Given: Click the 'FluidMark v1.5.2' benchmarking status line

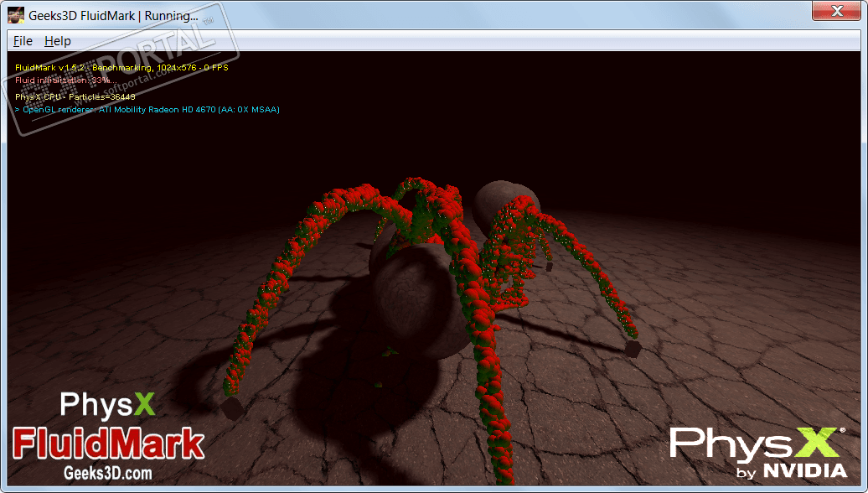Looking at the screenshot, I should tap(121, 68).
